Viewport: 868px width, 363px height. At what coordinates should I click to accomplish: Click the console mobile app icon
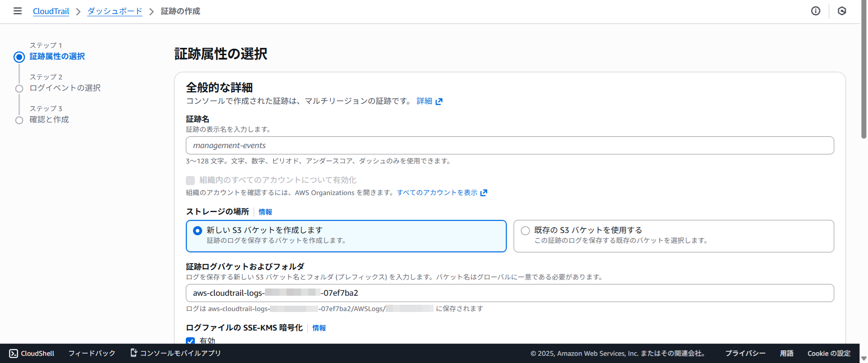pyautogui.click(x=134, y=353)
